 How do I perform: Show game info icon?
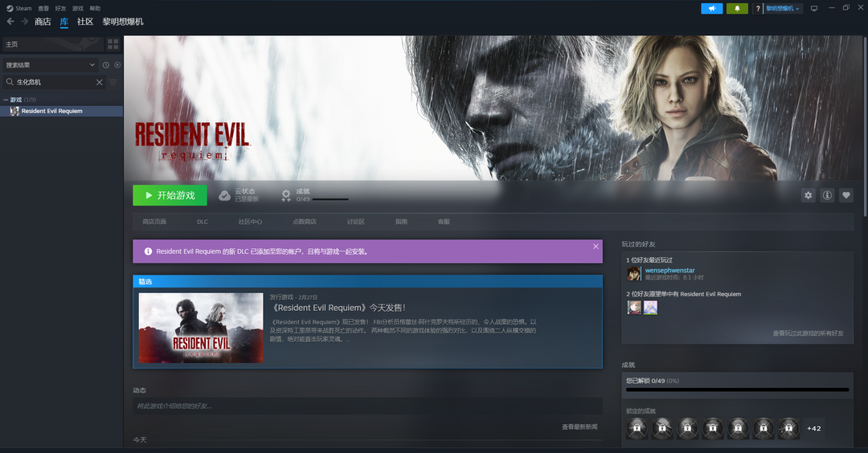827,195
